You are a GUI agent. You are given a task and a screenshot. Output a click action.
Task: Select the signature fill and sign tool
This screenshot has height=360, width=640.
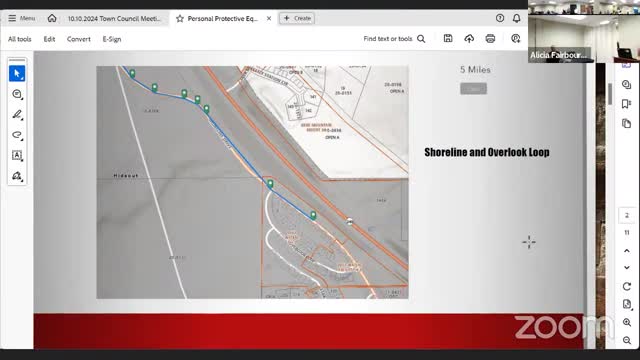pyautogui.click(x=17, y=176)
